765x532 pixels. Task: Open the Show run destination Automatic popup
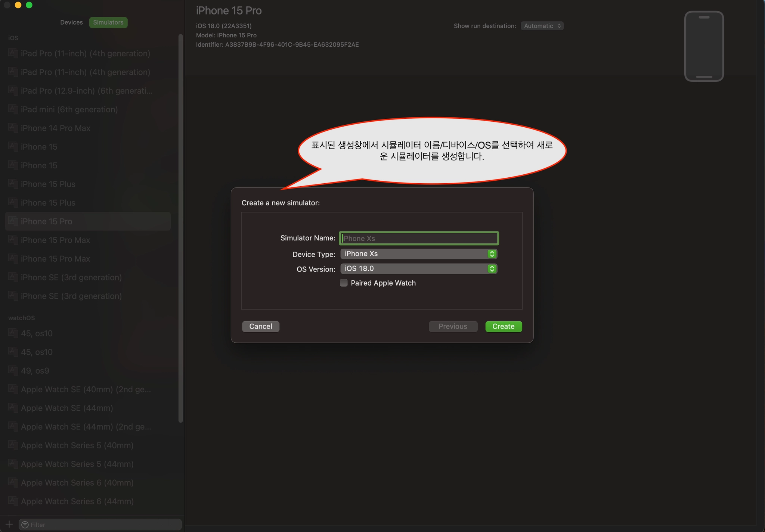point(542,26)
